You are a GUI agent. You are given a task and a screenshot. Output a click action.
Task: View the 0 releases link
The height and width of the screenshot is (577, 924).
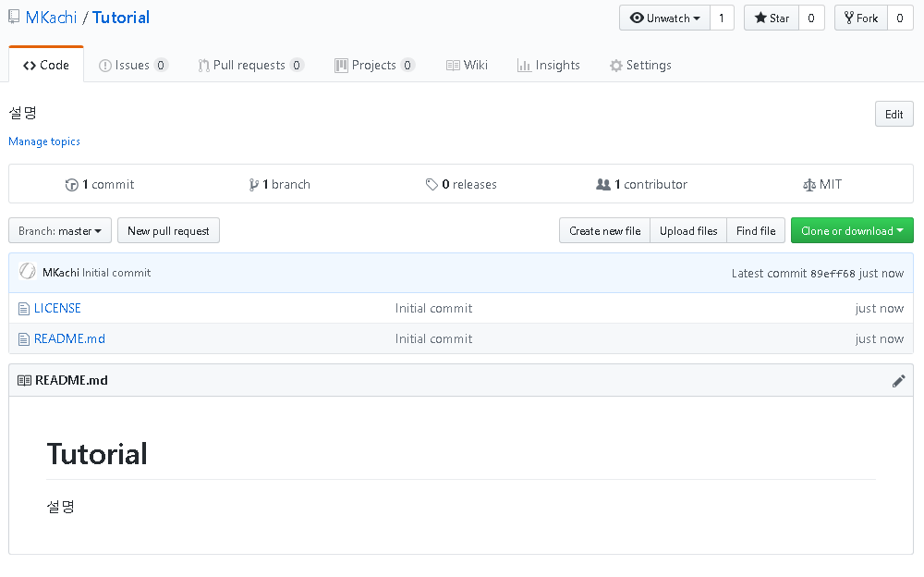coord(461,185)
